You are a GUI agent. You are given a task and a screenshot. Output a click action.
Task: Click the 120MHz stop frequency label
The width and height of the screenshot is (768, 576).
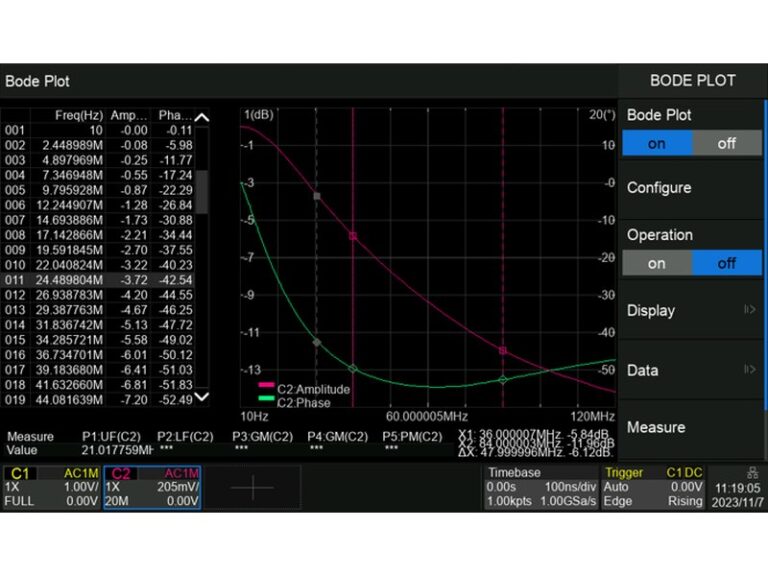click(592, 417)
